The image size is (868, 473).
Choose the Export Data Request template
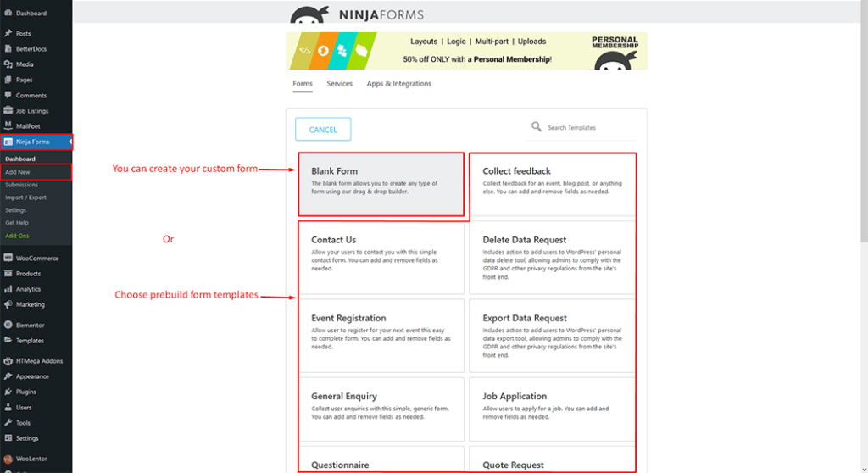pyautogui.click(x=552, y=336)
